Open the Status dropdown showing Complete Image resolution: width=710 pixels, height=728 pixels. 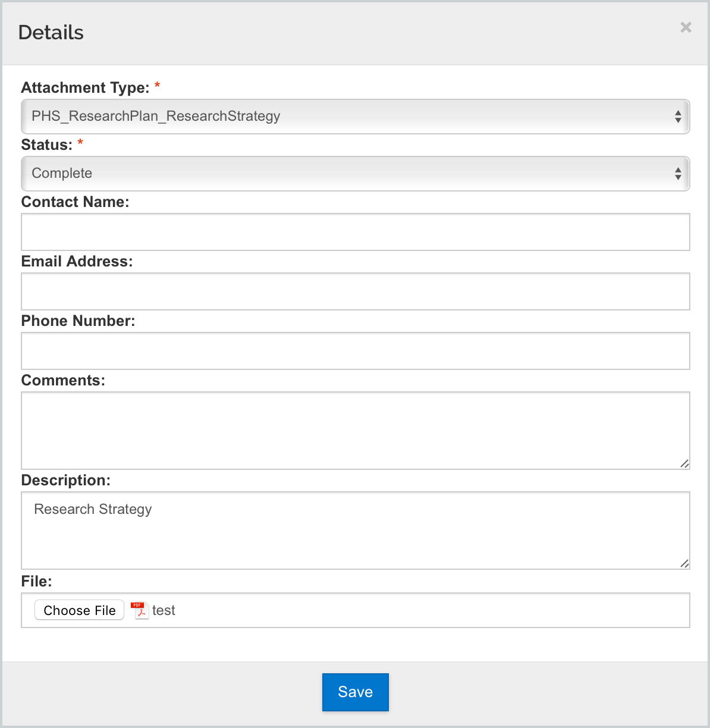point(356,174)
